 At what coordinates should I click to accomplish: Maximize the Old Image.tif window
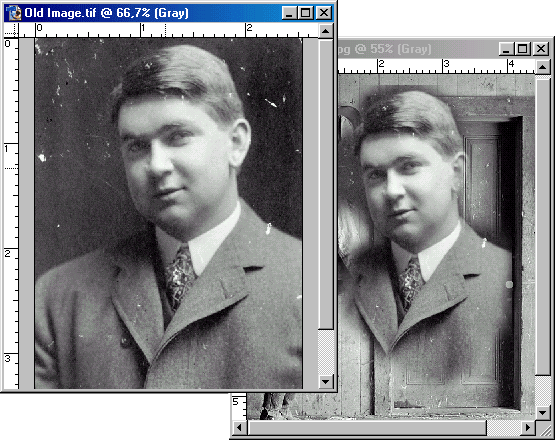(305, 13)
